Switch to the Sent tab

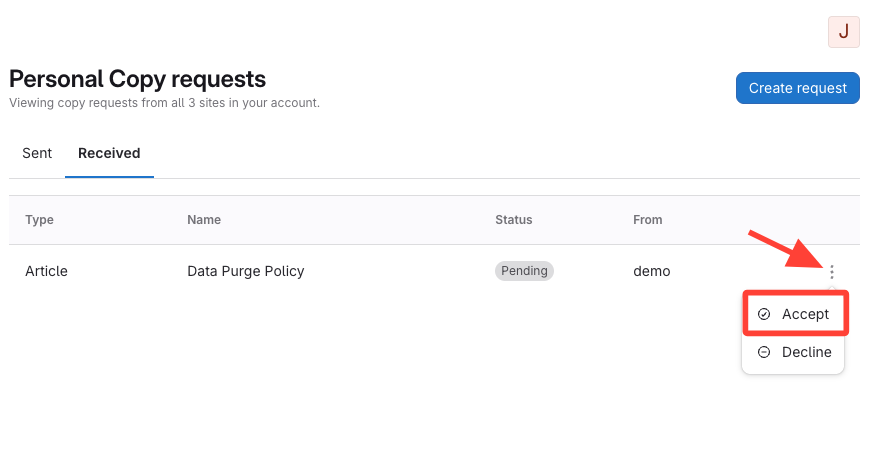tap(37, 153)
